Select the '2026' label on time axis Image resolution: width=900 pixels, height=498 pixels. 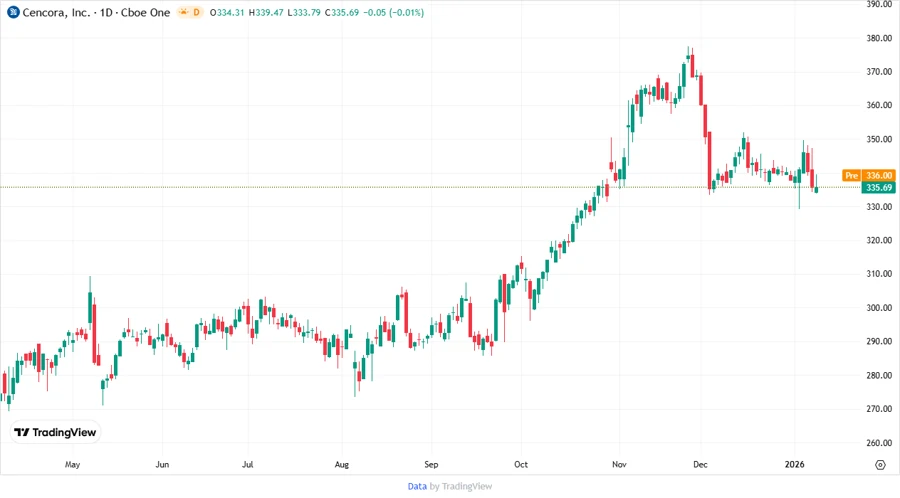click(794, 465)
